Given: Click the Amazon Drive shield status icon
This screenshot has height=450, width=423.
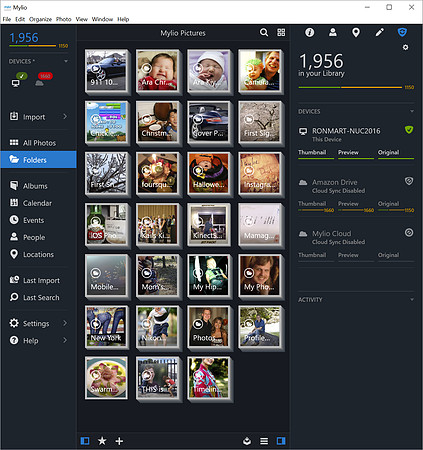Looking at the screenshot, I should [409, 181].
